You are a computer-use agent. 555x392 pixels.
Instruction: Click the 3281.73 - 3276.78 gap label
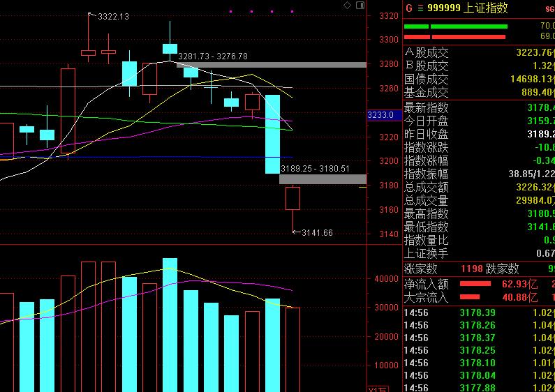213,56
